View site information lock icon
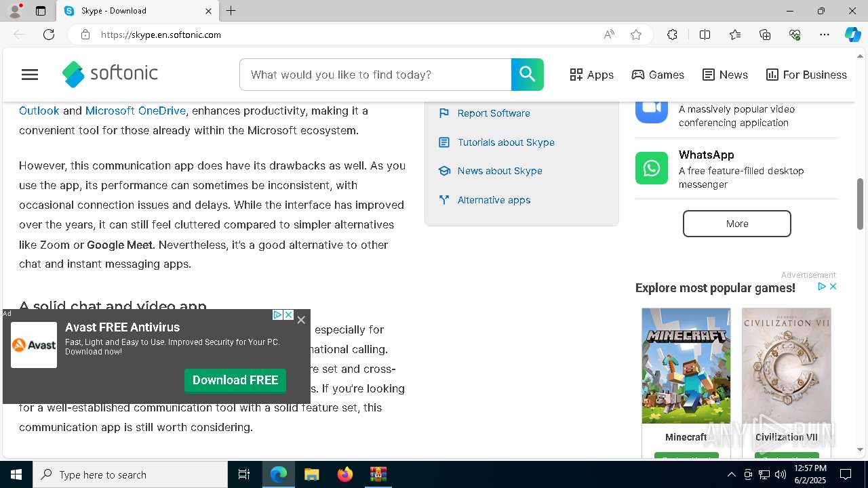868x488 pixels. point(85,35)
